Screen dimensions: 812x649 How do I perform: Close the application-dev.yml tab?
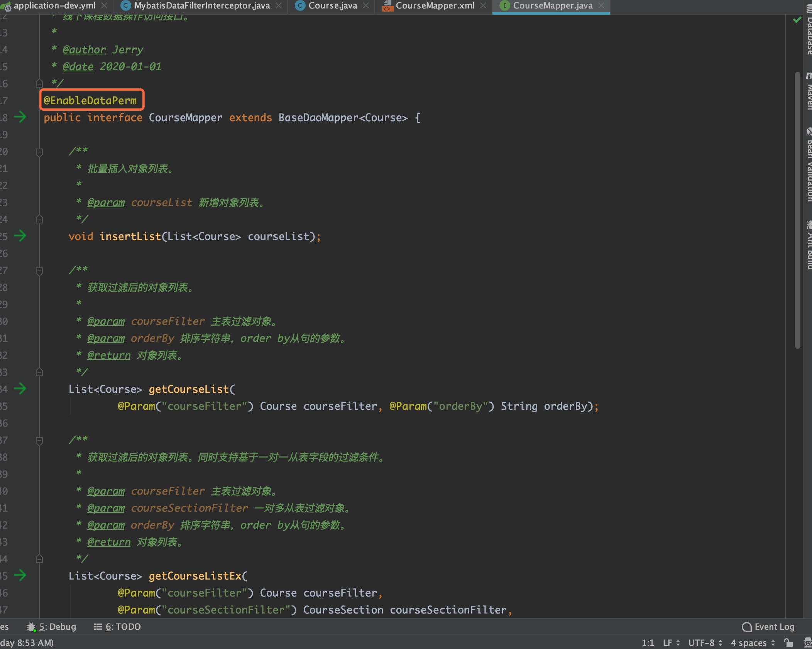tap(104, 5)
